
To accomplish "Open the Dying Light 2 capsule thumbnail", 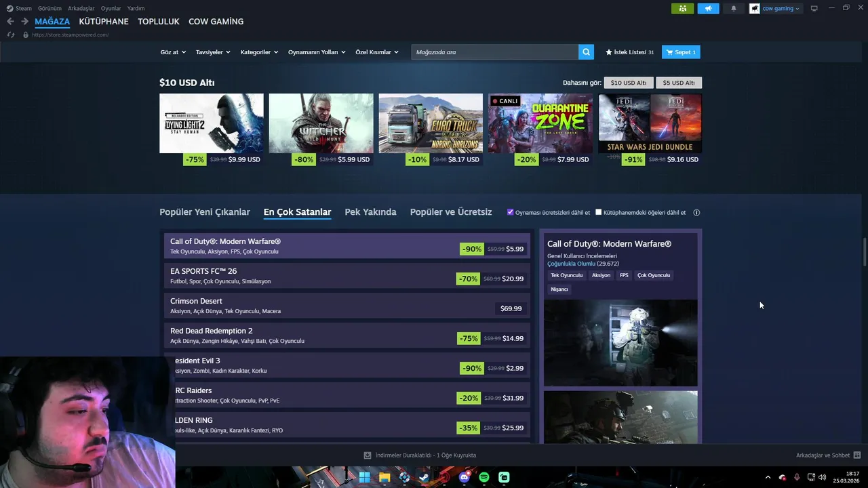I will pos(212,123).
